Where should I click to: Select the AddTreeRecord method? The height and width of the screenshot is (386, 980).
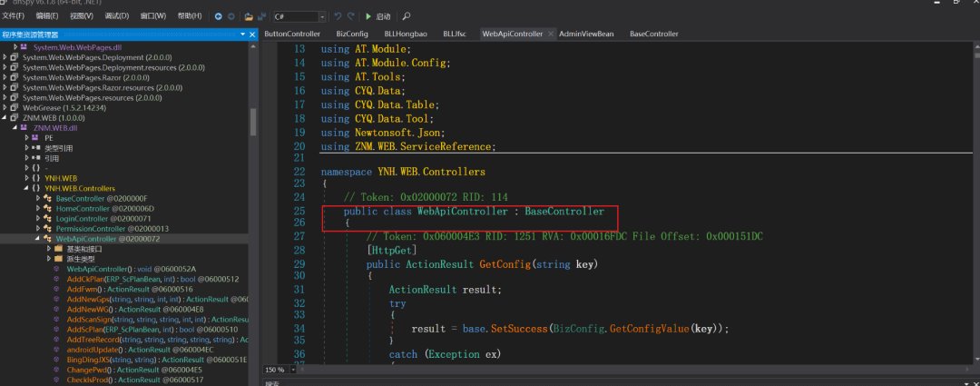click(x=158, y=340)
